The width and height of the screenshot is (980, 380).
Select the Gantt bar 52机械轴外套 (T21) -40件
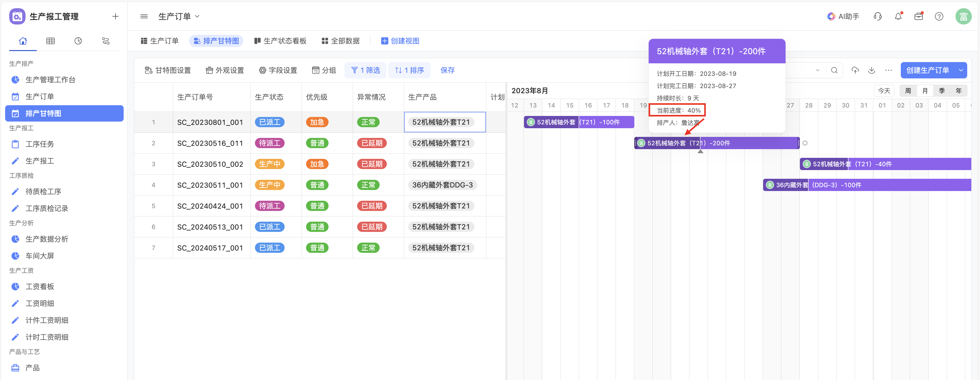click(885, 164)
